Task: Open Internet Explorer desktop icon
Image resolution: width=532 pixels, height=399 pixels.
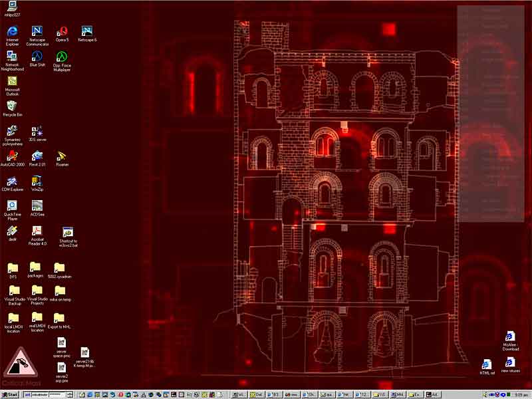Action: pyautogui.click(x=12, y=31)
